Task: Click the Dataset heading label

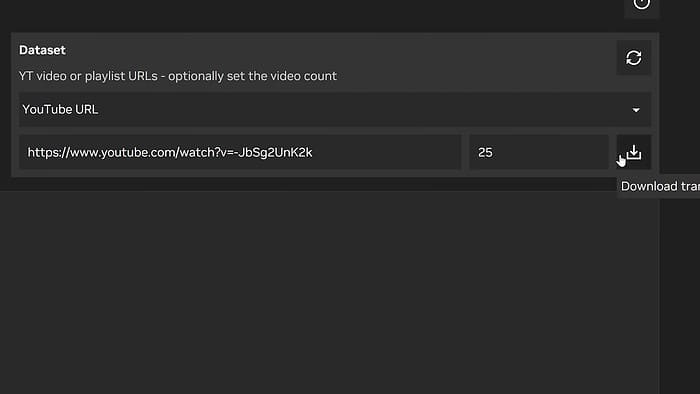Action: coord(42,50)
